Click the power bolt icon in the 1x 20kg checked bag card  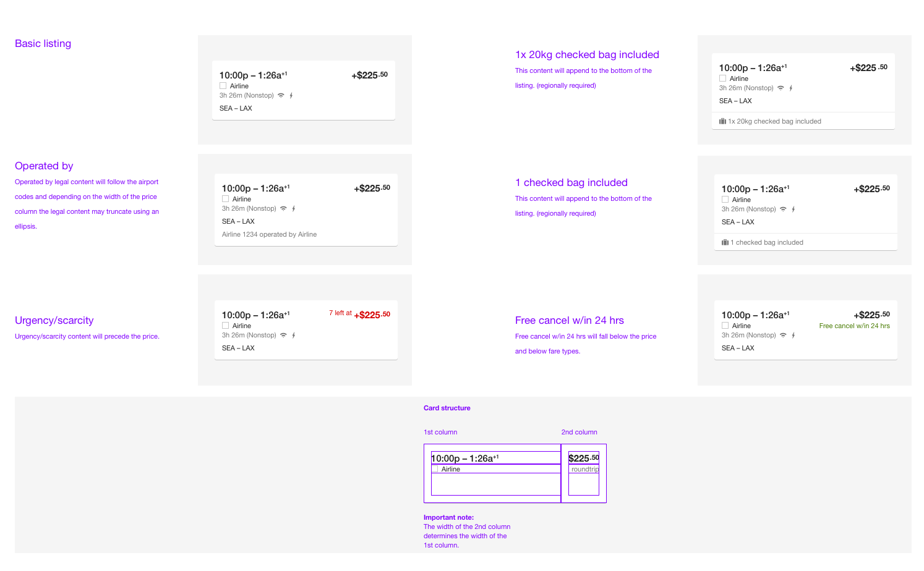coord(790,88)
